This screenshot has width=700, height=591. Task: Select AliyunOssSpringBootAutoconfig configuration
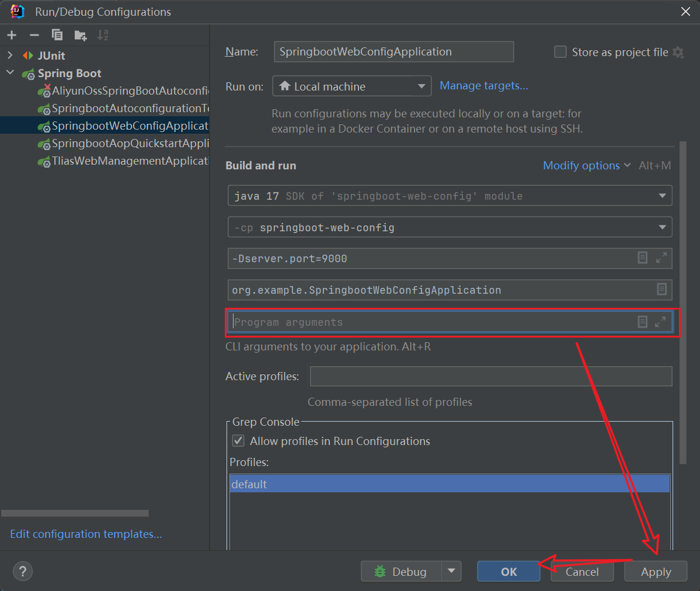tap(124, 91)
